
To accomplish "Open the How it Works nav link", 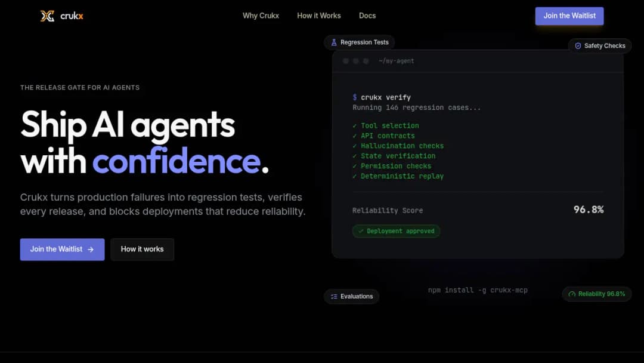I will [x=319, y=16].
